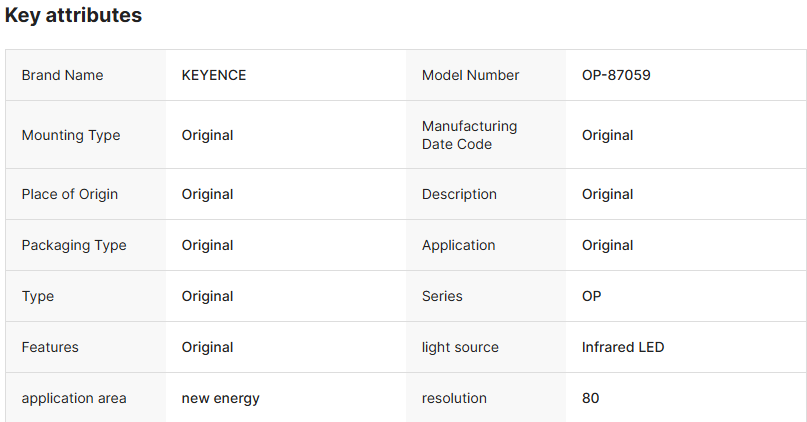Select the OP series value
807x422 pixels.
pyautogui.click(x=591, y=296)
